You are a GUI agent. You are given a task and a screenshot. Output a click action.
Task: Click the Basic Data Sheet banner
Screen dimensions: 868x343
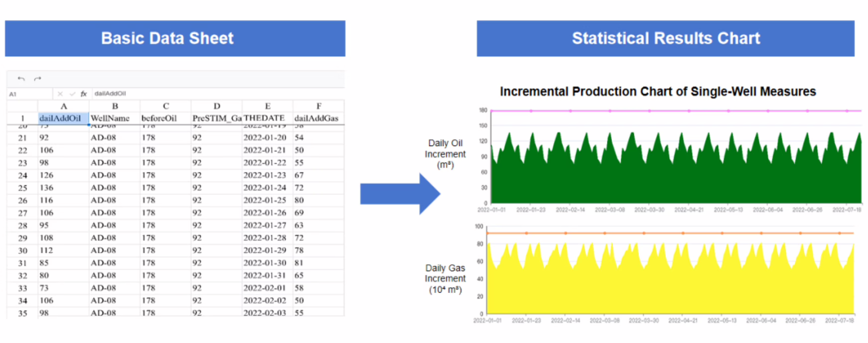coord(175,38)
